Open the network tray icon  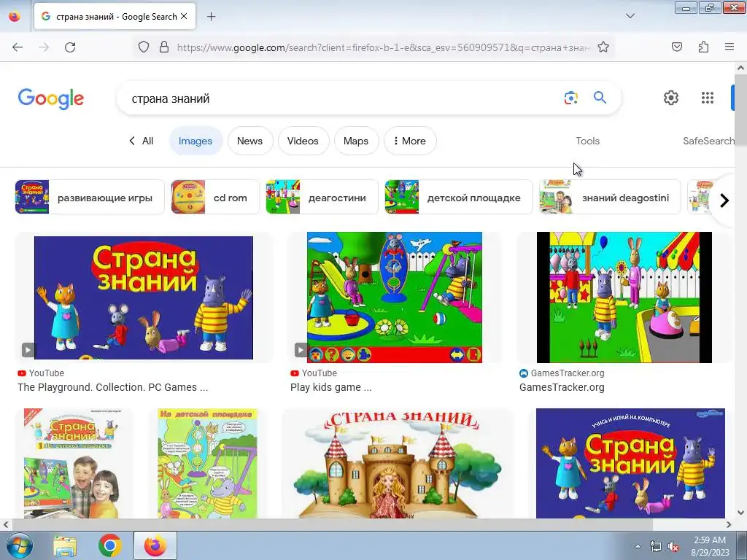tap(656, 547)
